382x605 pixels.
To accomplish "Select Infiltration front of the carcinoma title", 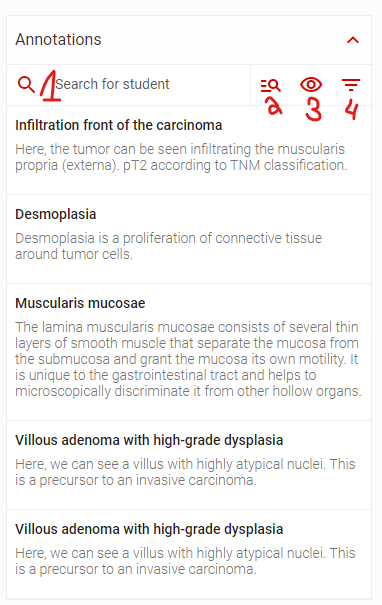I will (x=118, y=125).
